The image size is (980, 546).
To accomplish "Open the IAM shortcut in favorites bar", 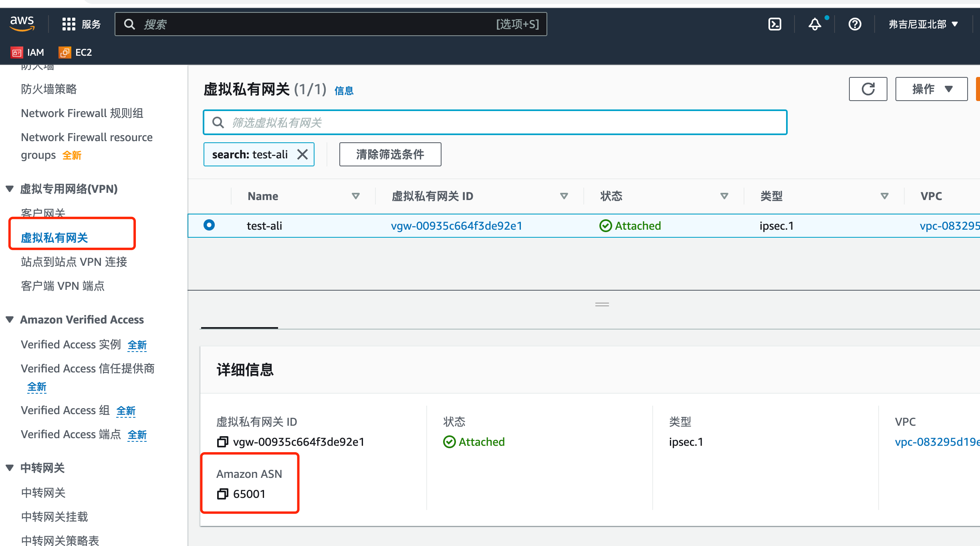I will 28,53.
